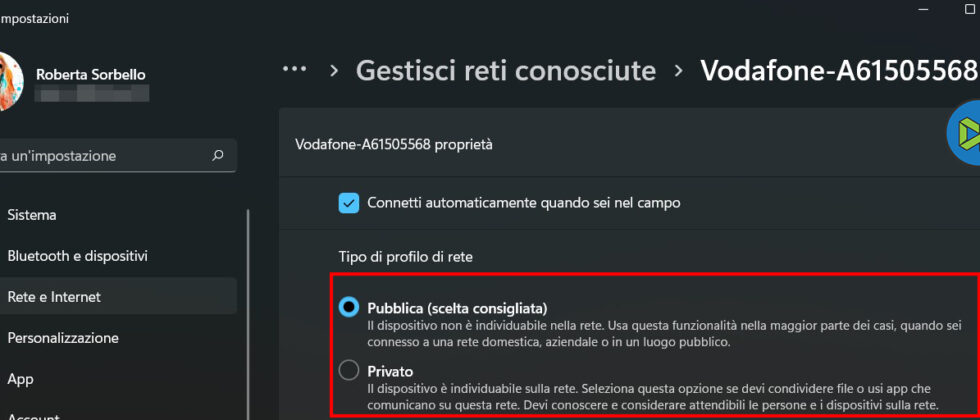Expand the breadcrumb ellipsis menu
The width and height of the screenshot is (980, 420).
tap(294, 69)
